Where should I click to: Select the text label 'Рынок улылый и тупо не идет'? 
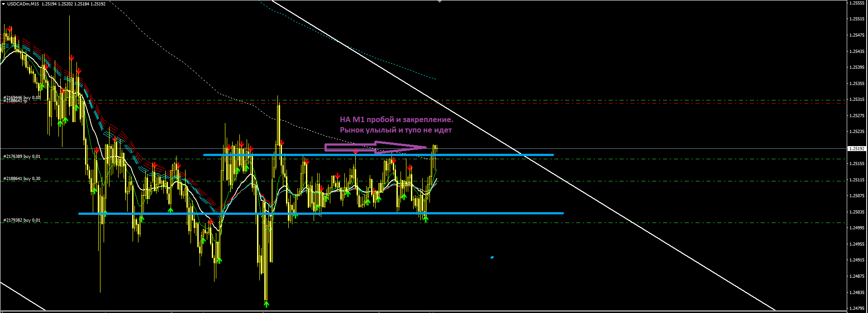coord(396,130)
